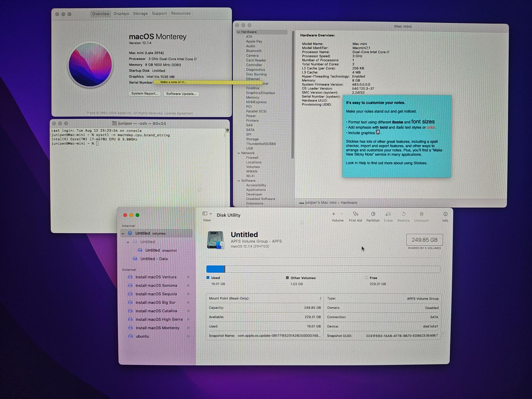
Task: Select Untitled - Data volume
Action: click(x=150, y=259)
